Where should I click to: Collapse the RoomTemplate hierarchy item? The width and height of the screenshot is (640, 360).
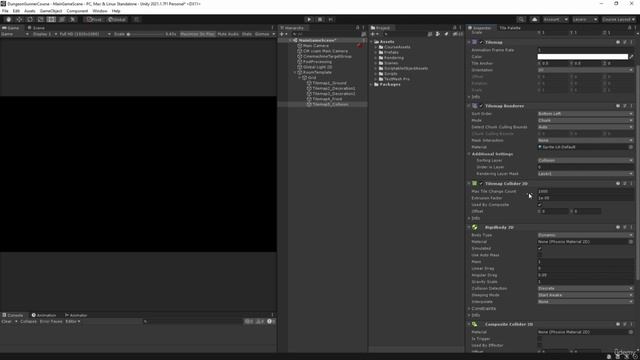[295, 72]
